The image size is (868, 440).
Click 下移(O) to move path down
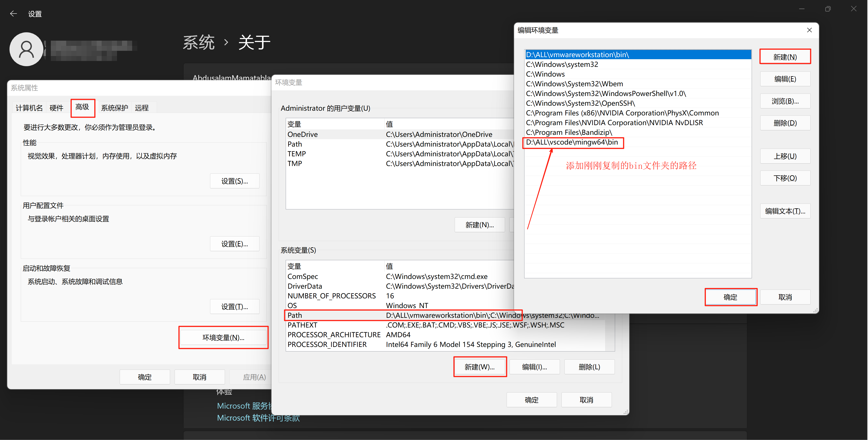pyautogui.click(x=785, y=178)
